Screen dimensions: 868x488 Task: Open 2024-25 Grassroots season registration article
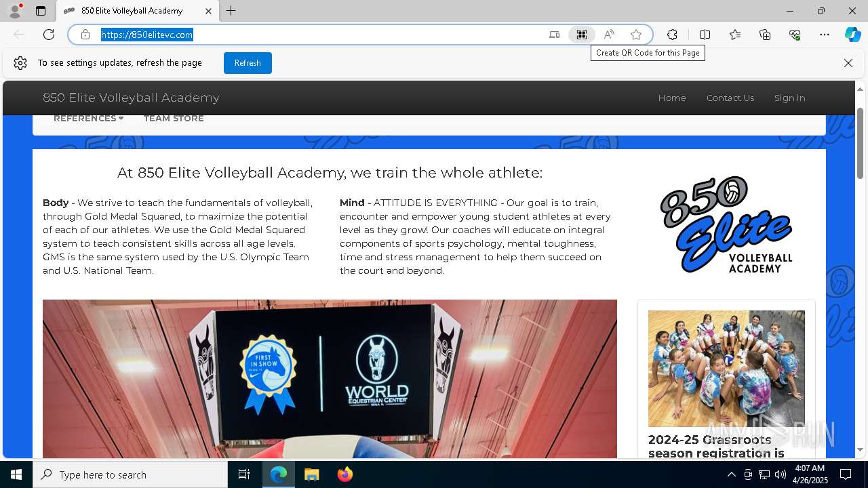716,447
